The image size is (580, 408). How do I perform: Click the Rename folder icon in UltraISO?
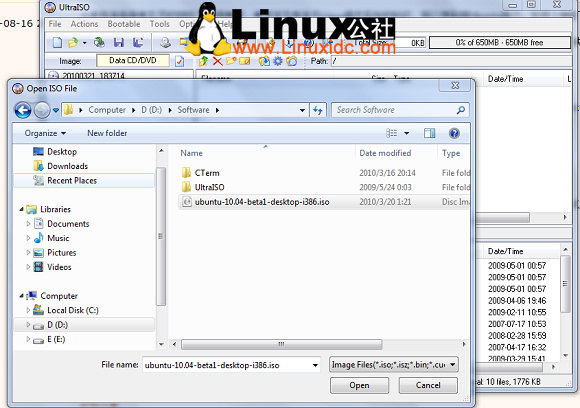[245, 61]
